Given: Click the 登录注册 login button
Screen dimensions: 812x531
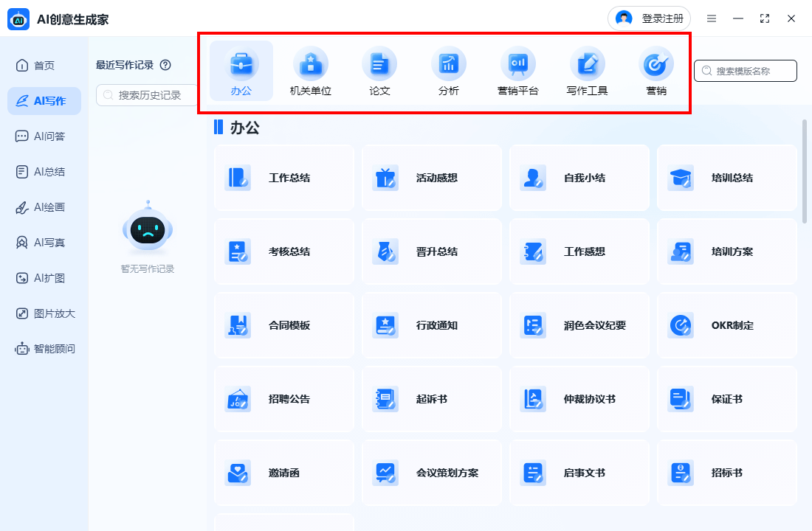Looking at the screenshot, I should (x=650, y=18).
